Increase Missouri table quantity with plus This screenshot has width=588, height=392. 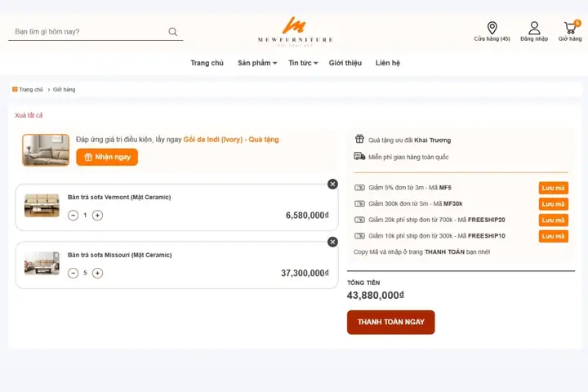pyautogui.click(x=97, y=273)
